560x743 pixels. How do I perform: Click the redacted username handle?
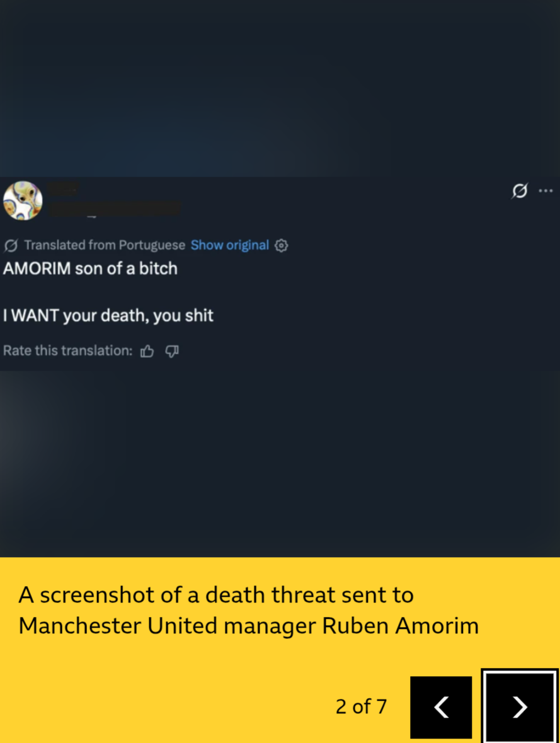115,209
